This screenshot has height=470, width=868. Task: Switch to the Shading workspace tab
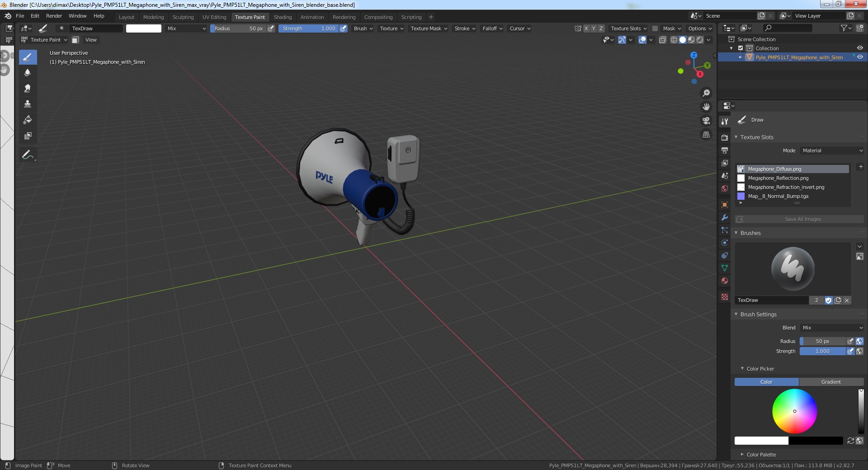(x=283, y=17)
